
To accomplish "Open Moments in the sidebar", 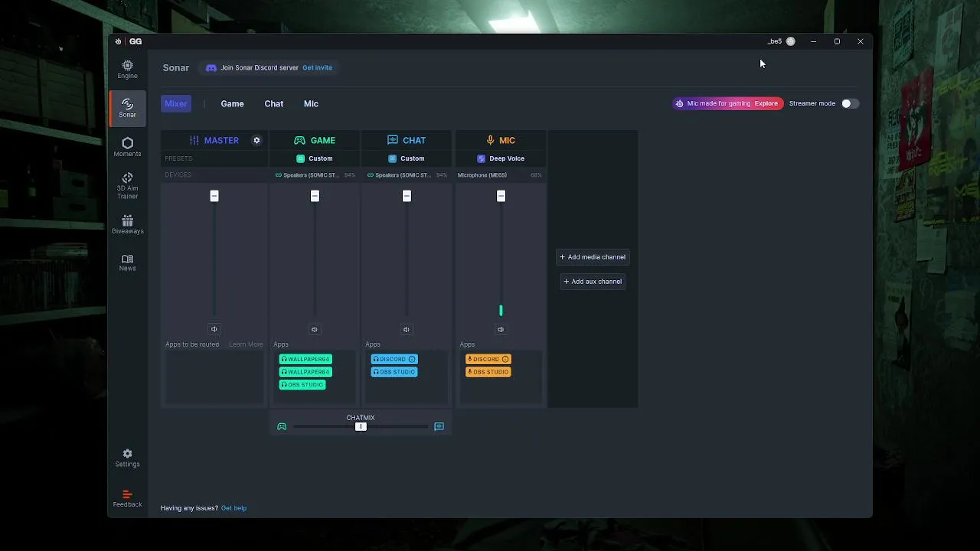I will (127, 147).
